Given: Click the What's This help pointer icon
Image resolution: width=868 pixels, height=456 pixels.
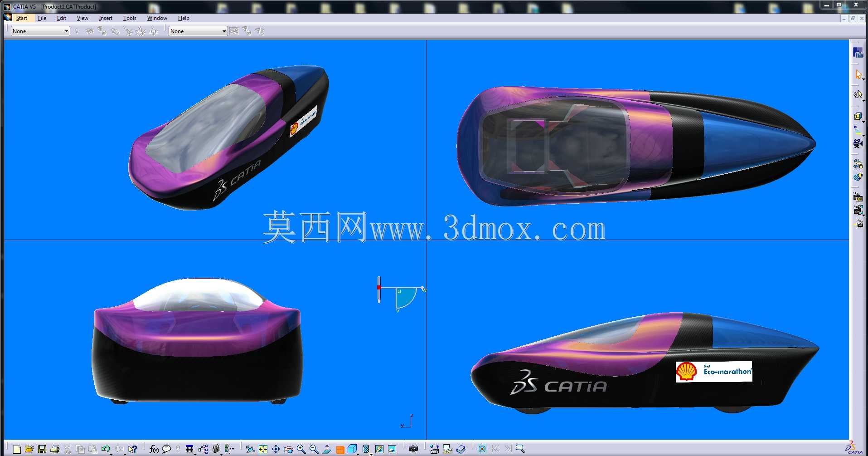Looking at the screenshot, I should (x=132, y=449).
